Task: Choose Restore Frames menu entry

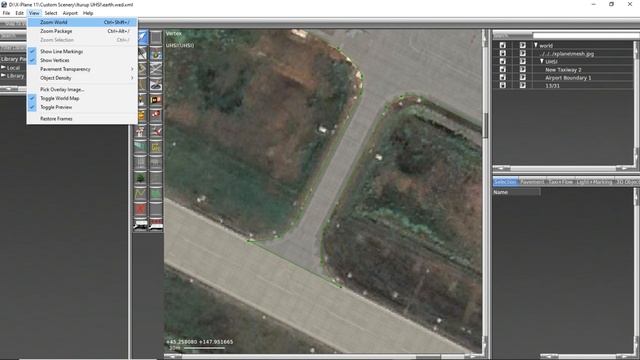Action: (82, 119)
